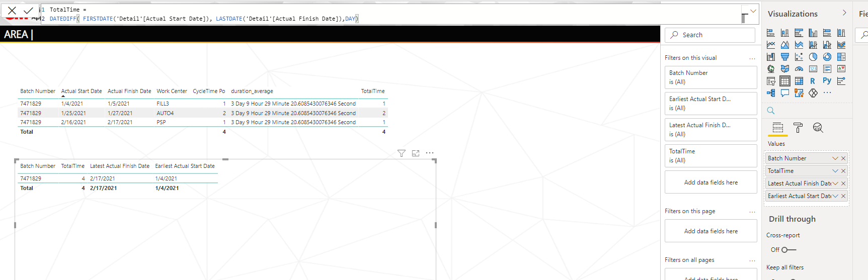Choose the Area chart visualization

tap(784, 45)
